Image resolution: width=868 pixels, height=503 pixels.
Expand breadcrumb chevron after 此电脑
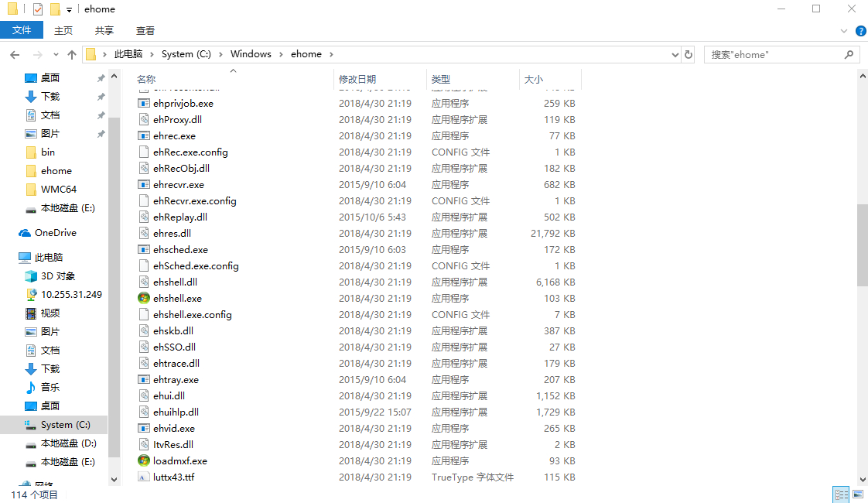(x=152, y=54)
